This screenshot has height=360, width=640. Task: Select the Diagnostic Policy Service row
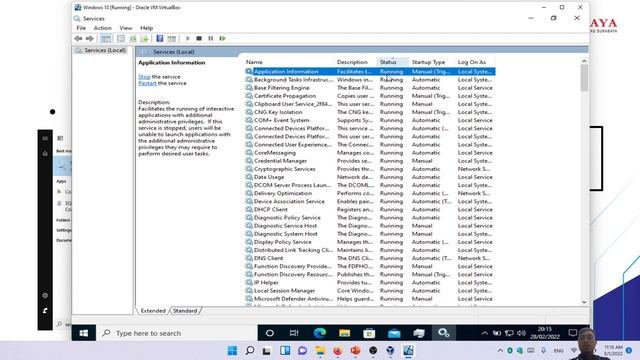[370, 218]
